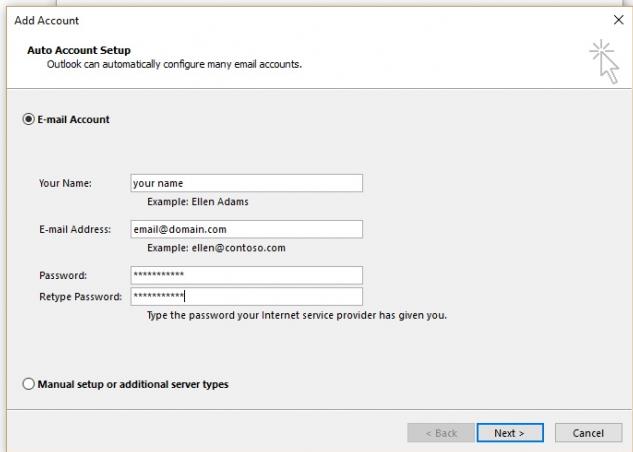
Task: Click the ellen@contoso.com example text
Action: [239, 247]
